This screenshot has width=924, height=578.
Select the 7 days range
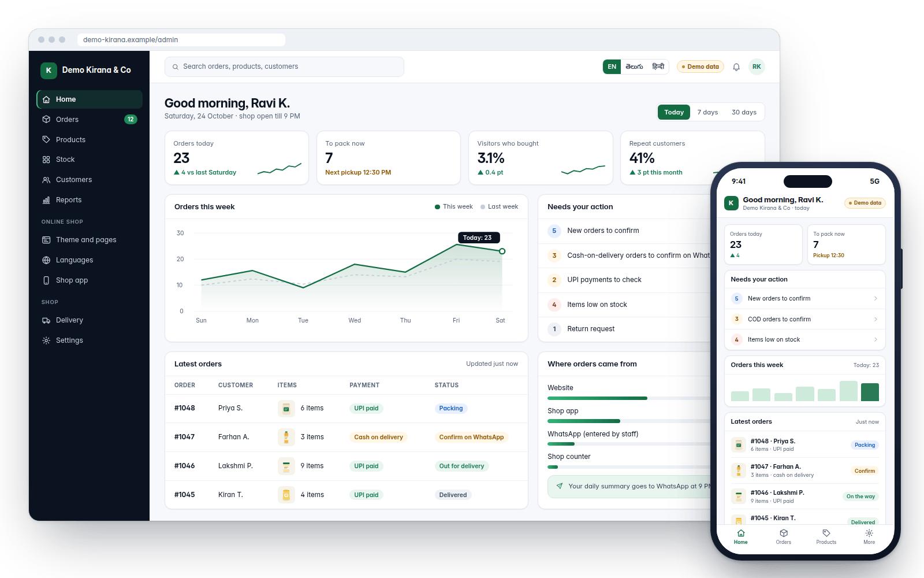click(707, 112)
